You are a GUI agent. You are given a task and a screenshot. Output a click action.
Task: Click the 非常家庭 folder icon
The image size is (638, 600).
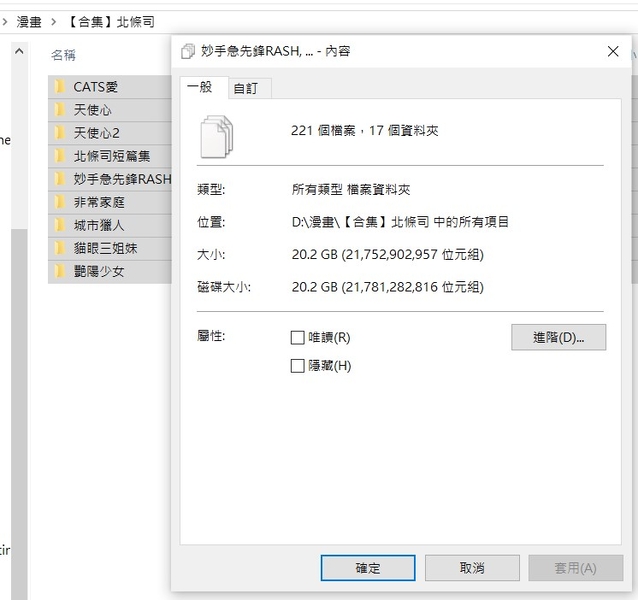tap(60, 202)
